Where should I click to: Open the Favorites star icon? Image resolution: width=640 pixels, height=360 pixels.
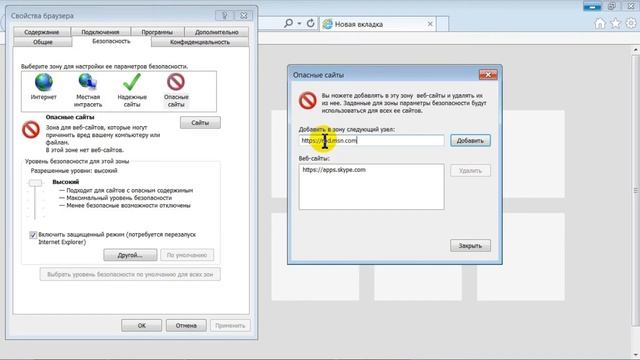point(616,24)
